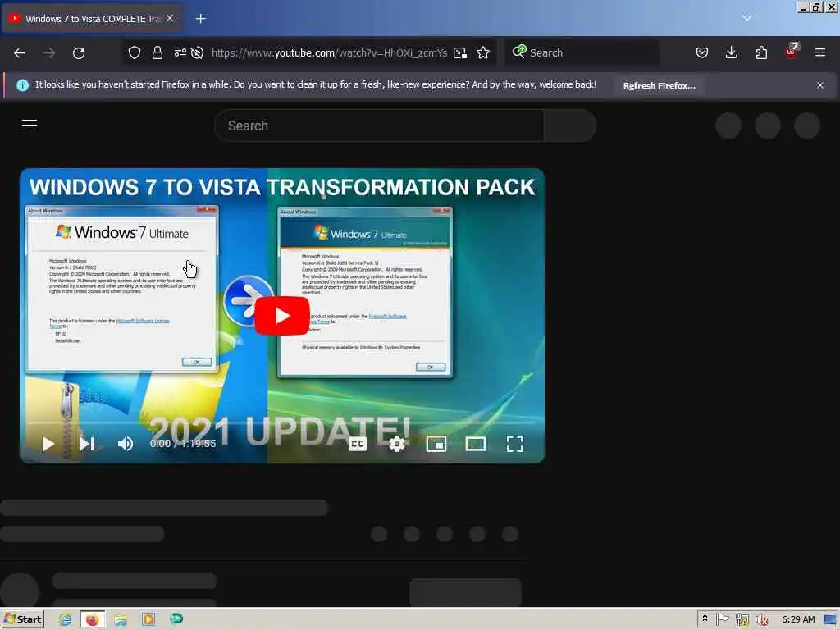Reload the current YouTube page
Screen dimensions: 840x630
point(79,53)
